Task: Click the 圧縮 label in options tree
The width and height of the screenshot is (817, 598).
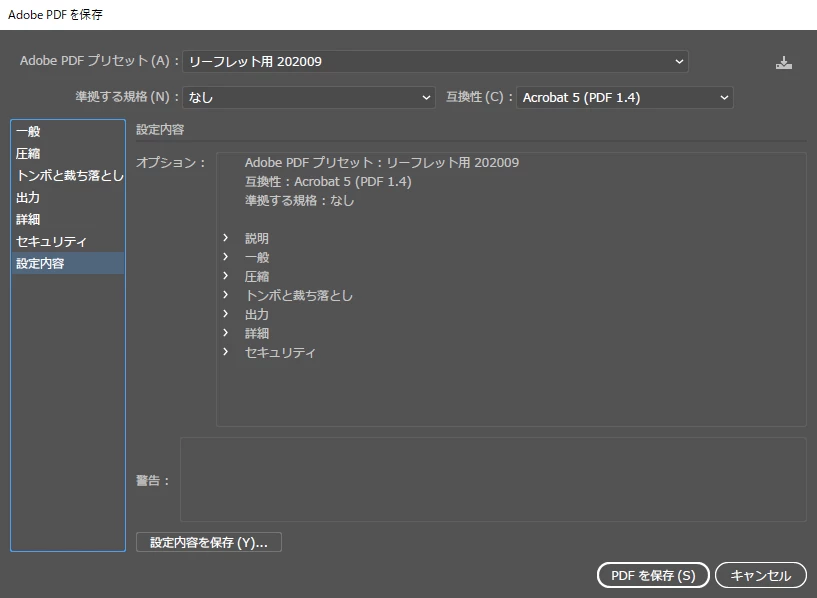Action: click(x=257, y=277)
